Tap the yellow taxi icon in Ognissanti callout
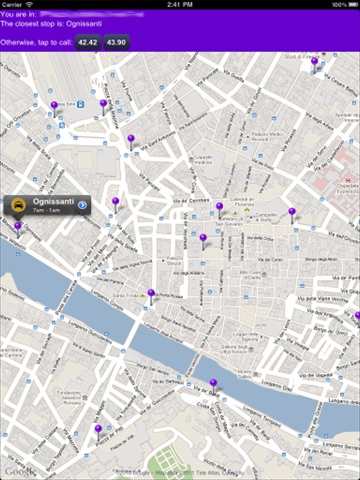Image resolution: width=360 pixels, height=480 pixels. [19, 205]
